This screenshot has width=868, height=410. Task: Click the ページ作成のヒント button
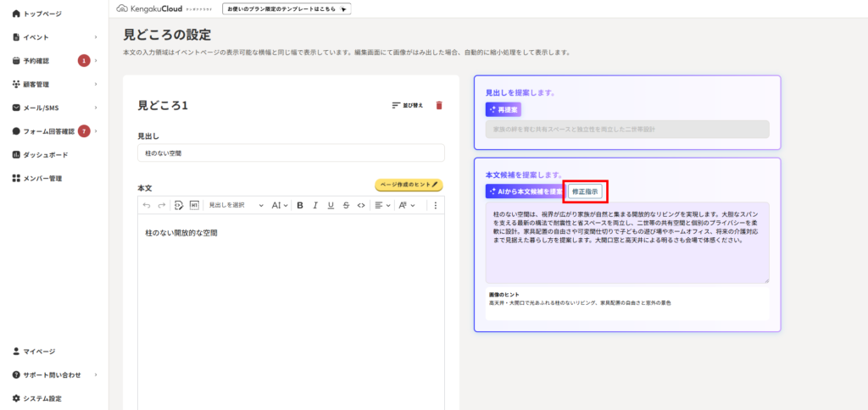[x=409, y=185]
